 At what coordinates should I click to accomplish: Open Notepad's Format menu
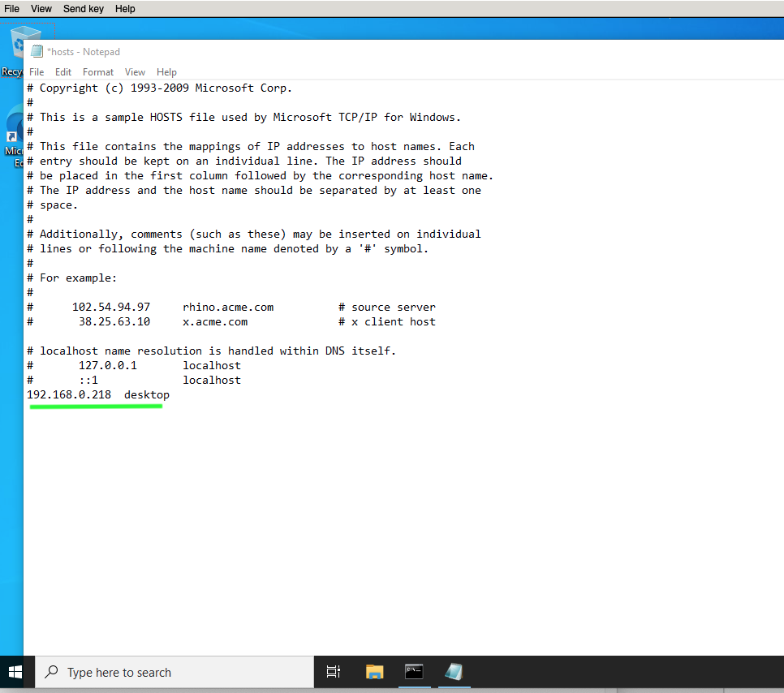[x=98, y=72]
